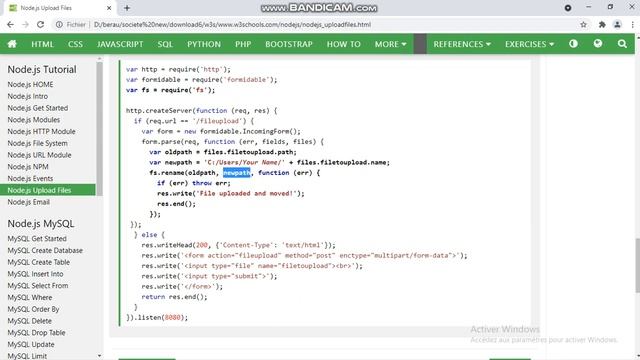Open MySQL Delete link

coord(29,321)
